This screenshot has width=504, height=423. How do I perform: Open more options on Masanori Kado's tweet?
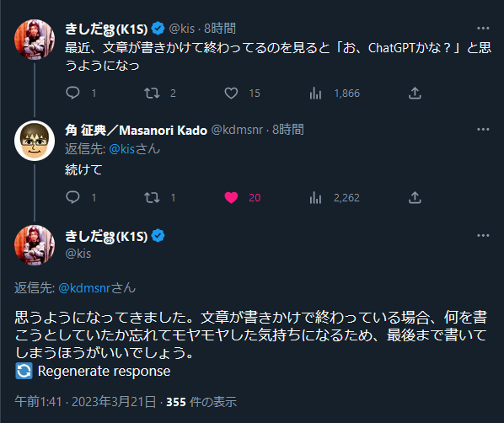[483, 130]
